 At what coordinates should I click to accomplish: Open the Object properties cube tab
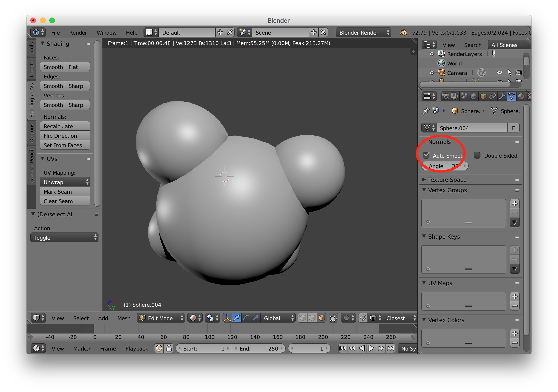pyautogui.click(x=483, y=96)
